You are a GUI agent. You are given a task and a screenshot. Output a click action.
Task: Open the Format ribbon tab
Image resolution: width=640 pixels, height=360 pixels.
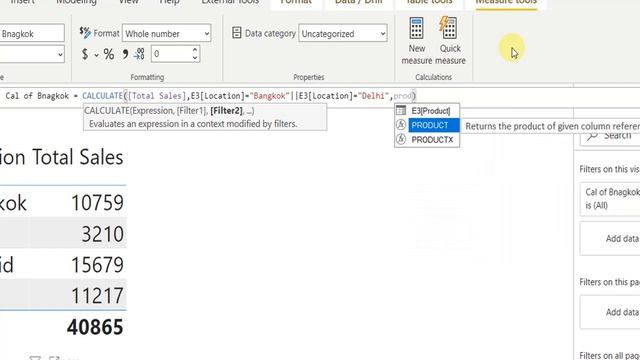[x=296, y=2]
